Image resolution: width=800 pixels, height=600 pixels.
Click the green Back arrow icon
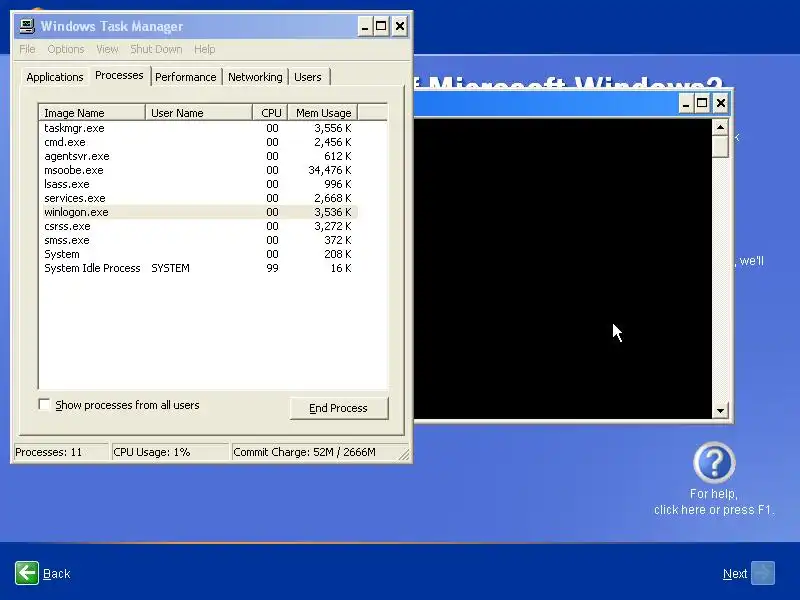(x=27, y=573)
